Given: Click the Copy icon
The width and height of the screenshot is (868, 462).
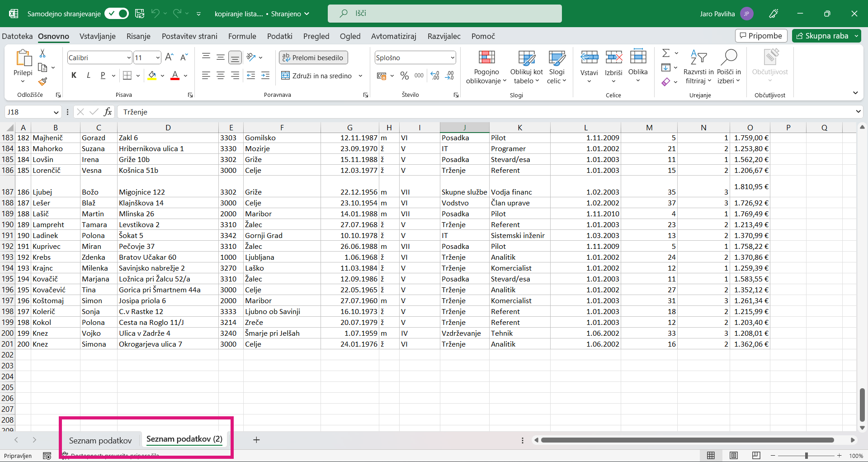Looking at the screenshot, I should [43, 67].
